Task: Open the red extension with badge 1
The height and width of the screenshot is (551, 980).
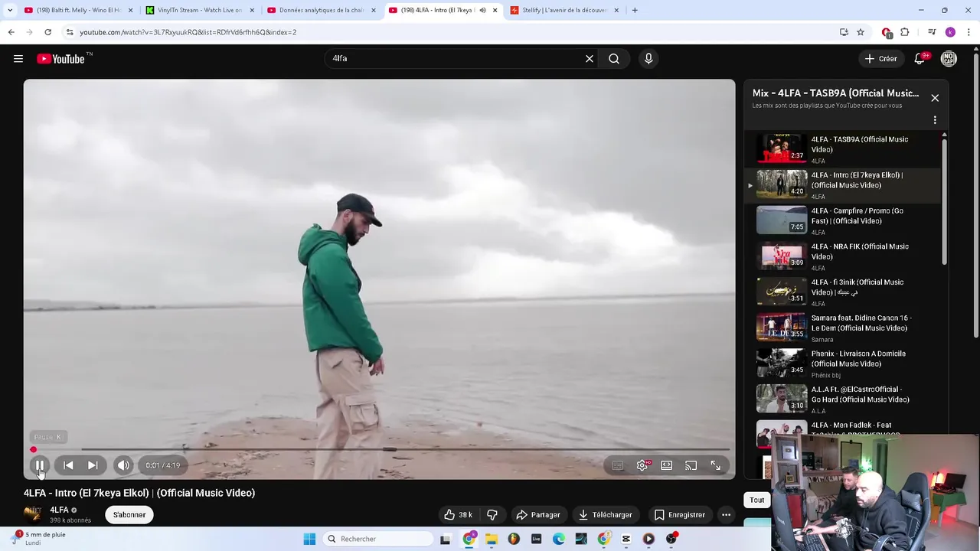Action: (x=887, y=32)
